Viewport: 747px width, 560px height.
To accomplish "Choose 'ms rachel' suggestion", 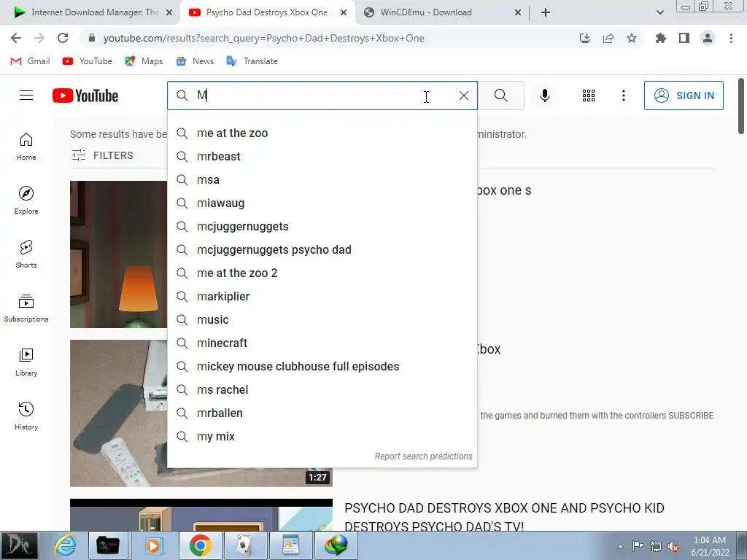I will pyautogui.click(x=322, y=390).
